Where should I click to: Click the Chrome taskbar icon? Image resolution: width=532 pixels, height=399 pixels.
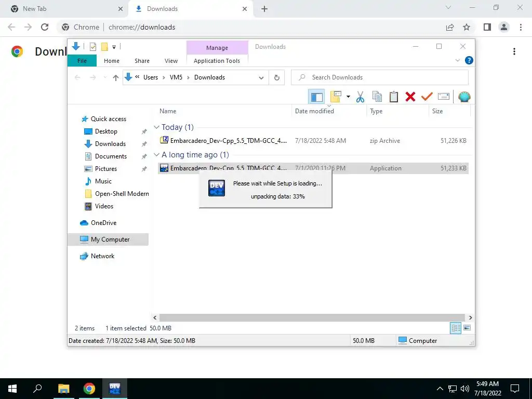pos(89,389)
